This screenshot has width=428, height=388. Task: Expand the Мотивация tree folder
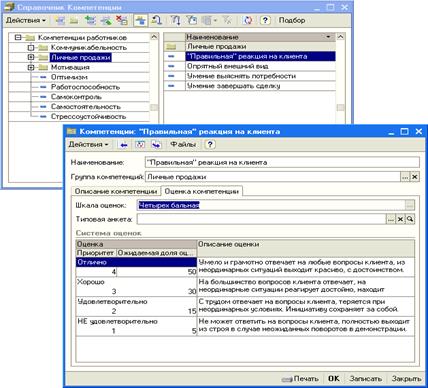[x=31, y=67]
